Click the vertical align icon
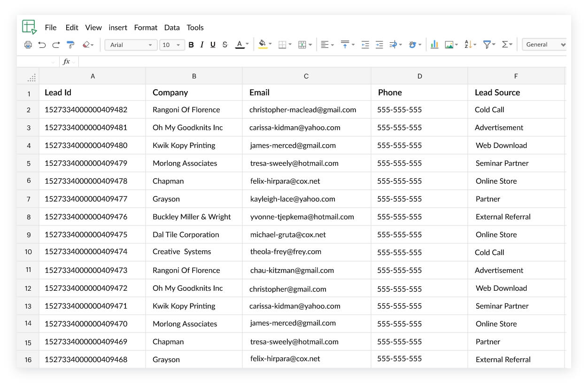The width and height of the screenshot is (588, 387). pyautogui.click(x=345, y=45)
